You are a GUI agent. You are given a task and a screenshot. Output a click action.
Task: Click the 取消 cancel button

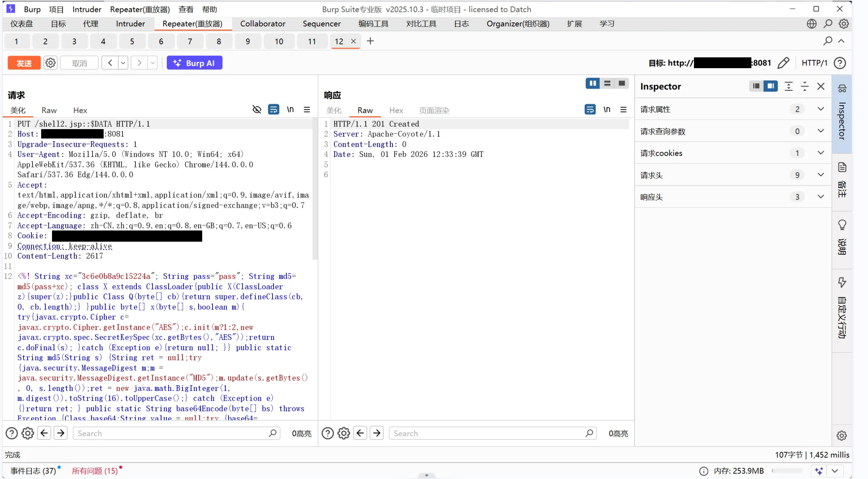79,63
